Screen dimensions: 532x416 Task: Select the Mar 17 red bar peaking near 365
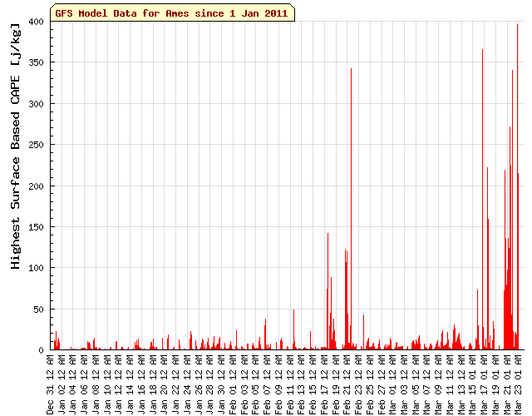482,200
